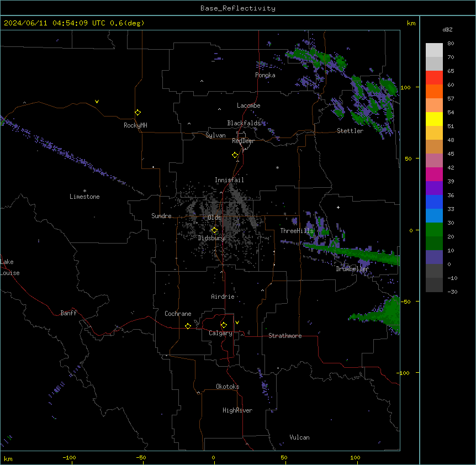
Task: Click the HighRiver label
Action: 237,410
